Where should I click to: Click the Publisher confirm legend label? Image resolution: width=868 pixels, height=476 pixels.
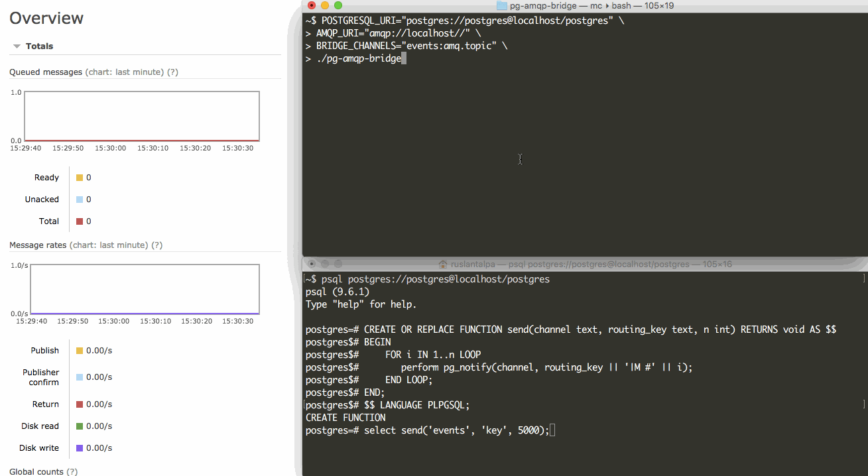(41, 377)
